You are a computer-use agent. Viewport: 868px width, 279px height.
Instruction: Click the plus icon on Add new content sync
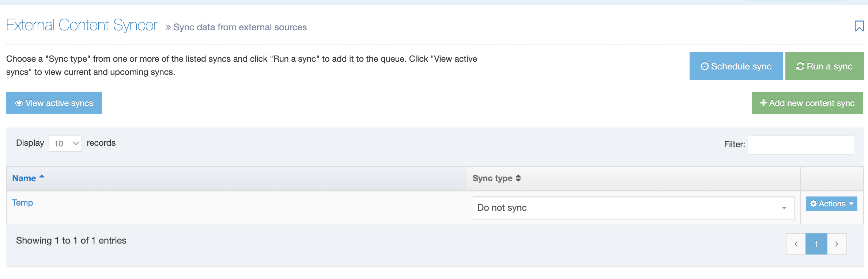click(763, 103)
